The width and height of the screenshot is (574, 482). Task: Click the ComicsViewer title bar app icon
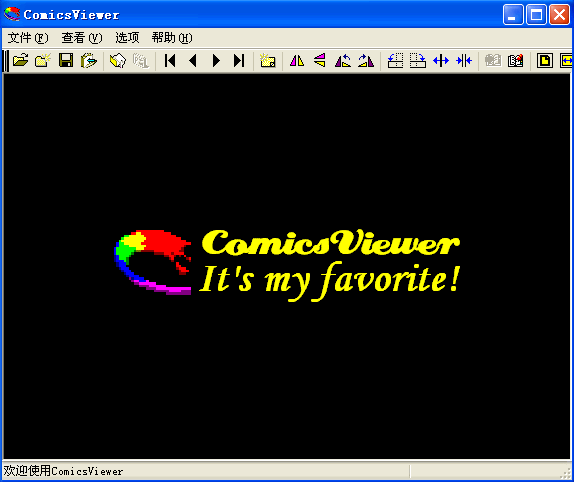click(x=12, y=14)
